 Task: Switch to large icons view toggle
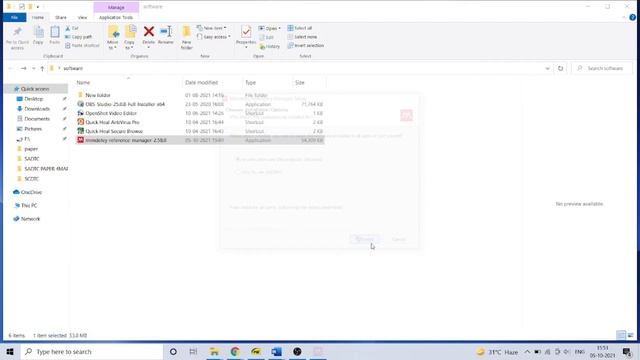point(631,335)
